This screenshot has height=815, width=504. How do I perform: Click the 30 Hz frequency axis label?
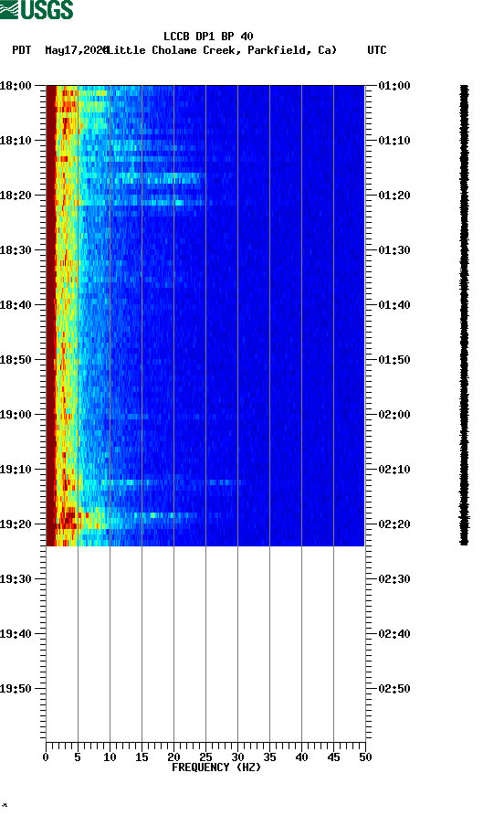click(237, 757)
